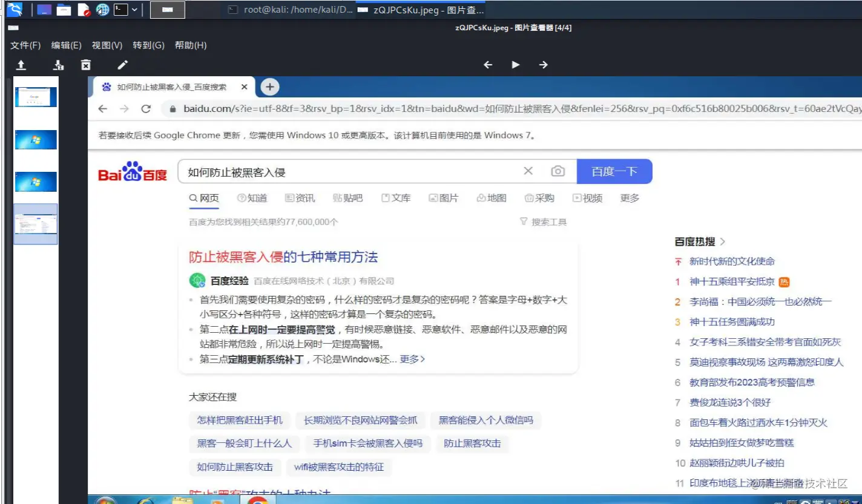Open the 编辑(E) menu
Image resolution: width=862 pixels, height=504 pixels.
[x=67, y=45]
